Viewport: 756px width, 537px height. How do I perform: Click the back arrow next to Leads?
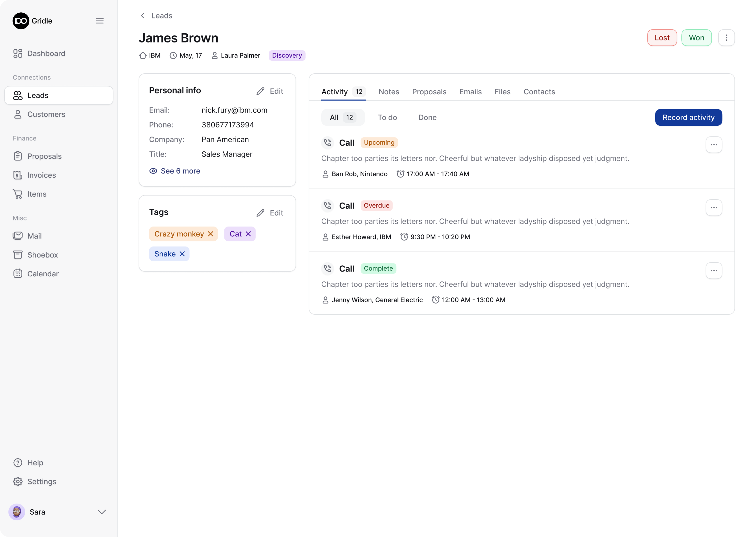click(x=143, y=15)
